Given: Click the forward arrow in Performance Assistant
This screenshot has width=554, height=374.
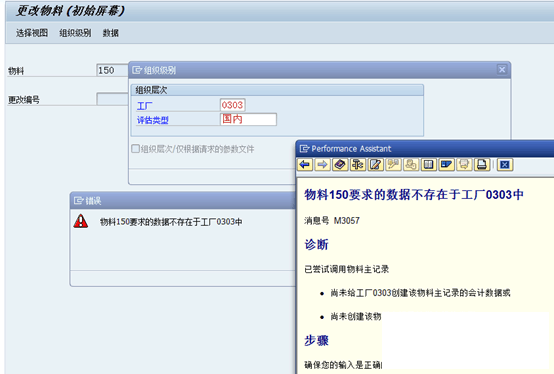Looking at the screenshot, I should coord(322,165).
